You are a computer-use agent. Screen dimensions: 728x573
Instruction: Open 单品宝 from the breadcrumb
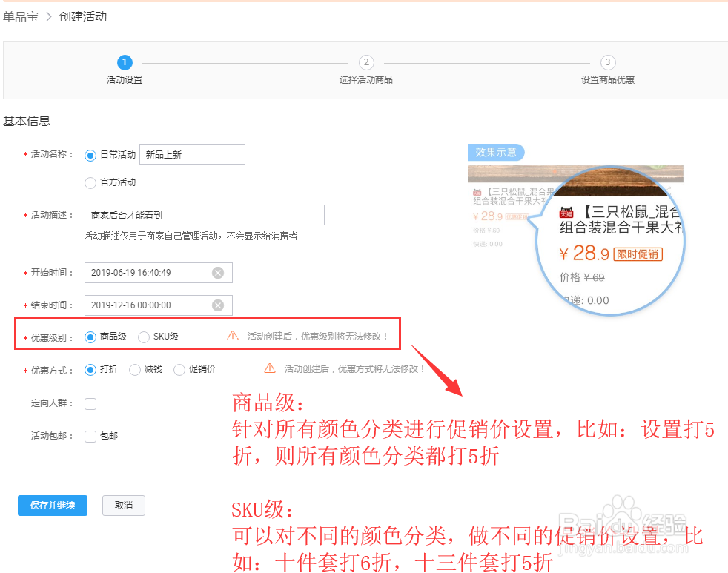[20, 17]
